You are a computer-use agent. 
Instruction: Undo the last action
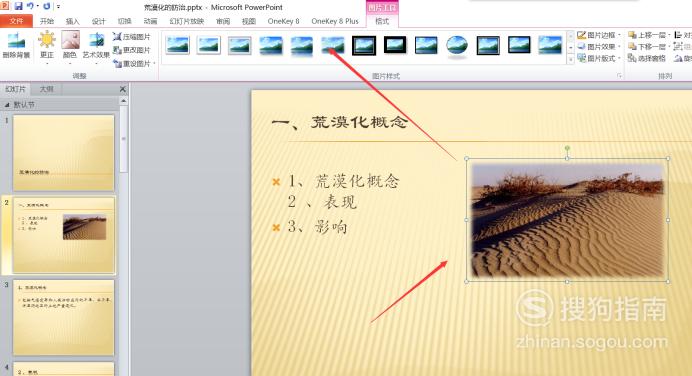point(30,7)
